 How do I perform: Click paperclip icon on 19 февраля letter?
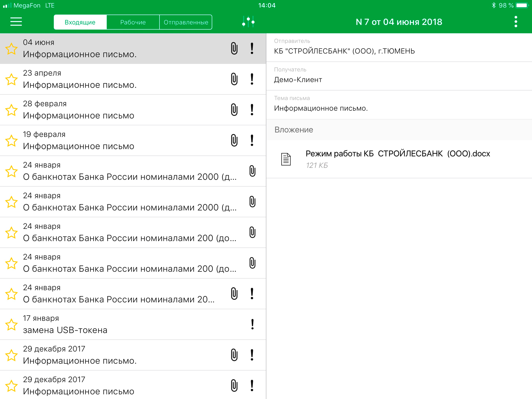point(234,140)
